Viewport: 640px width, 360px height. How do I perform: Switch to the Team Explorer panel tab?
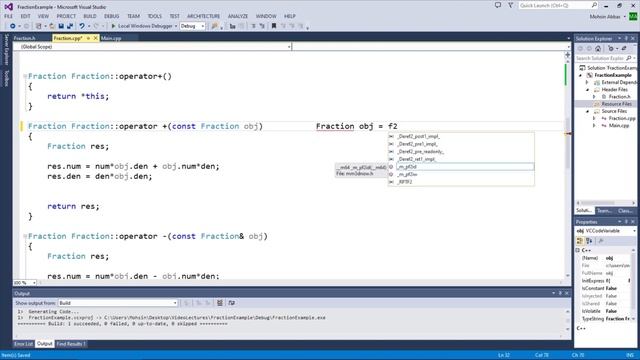tap(604, 211)
